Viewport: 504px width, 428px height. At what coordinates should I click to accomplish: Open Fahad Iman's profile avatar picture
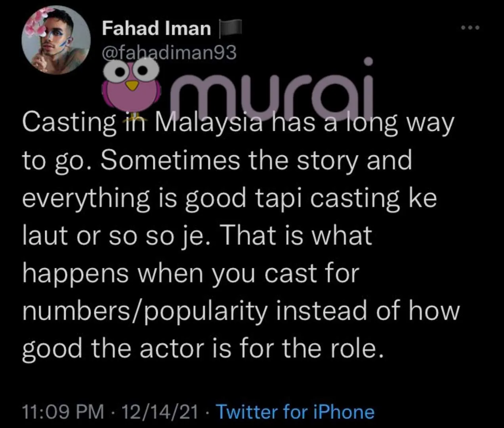[x=56, y=40]
